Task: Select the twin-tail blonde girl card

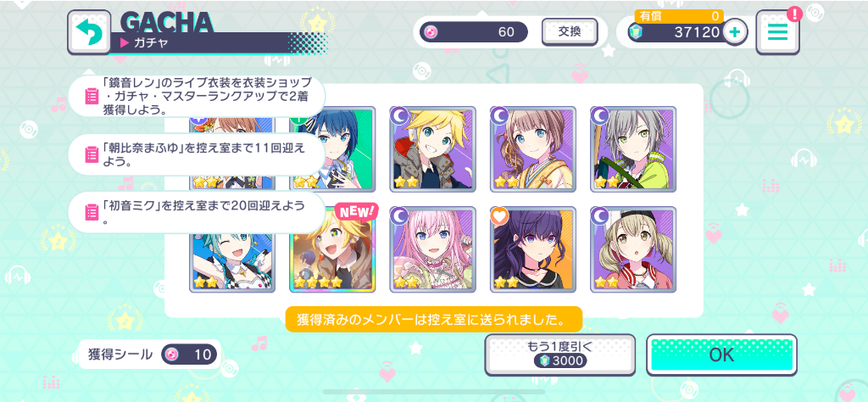Action: [x=632, y=249]
